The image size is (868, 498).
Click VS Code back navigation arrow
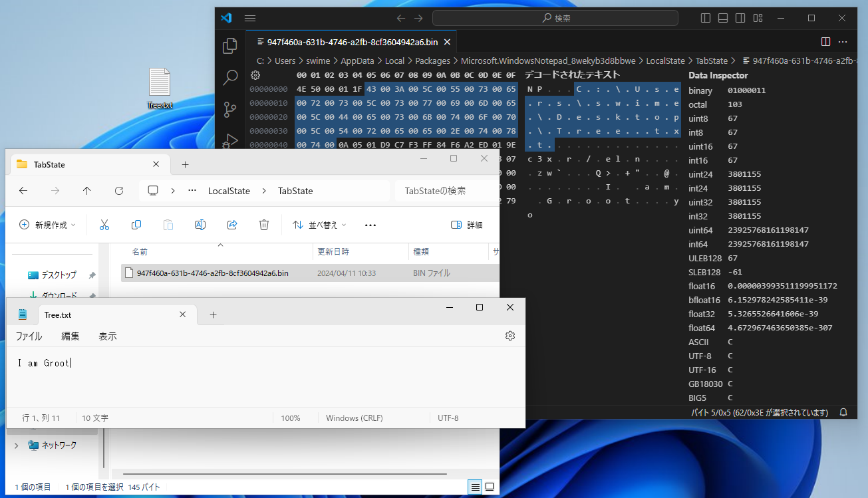pos(400,18)
